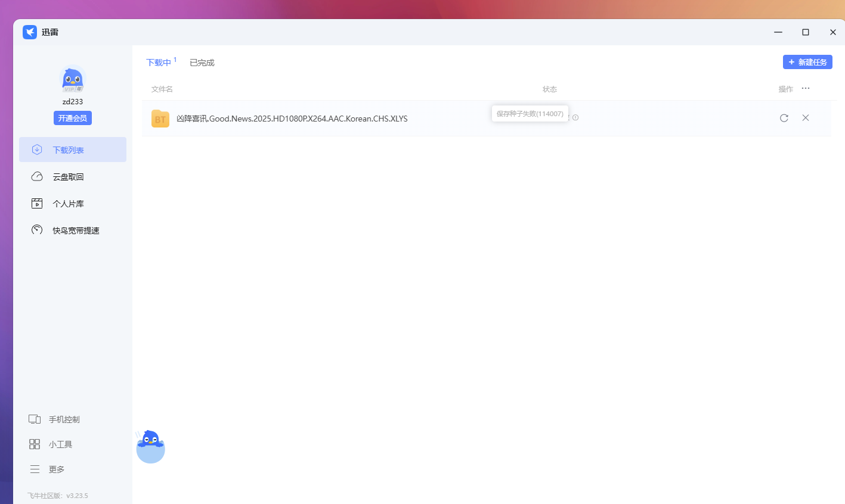This screenshot has width=845, height=504.
Task: Select the 凶降喜讯.Good.News.2025 task name
Action: pyautogui.click(x=292, y=119)
